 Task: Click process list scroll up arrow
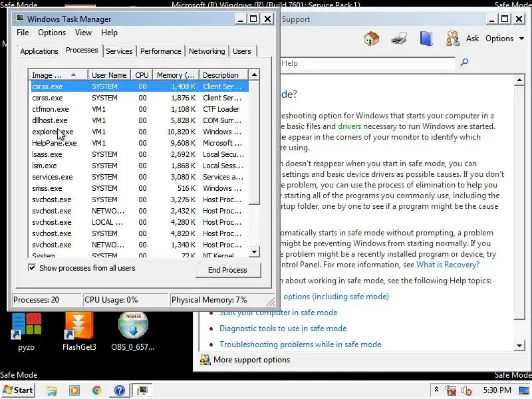click(x=254, y=74)
